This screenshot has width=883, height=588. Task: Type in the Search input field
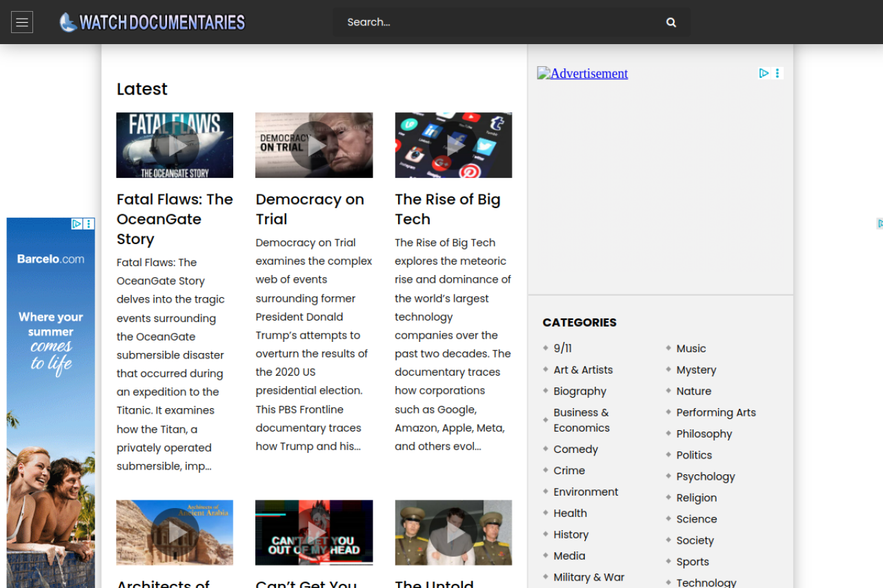coord(497,22)
